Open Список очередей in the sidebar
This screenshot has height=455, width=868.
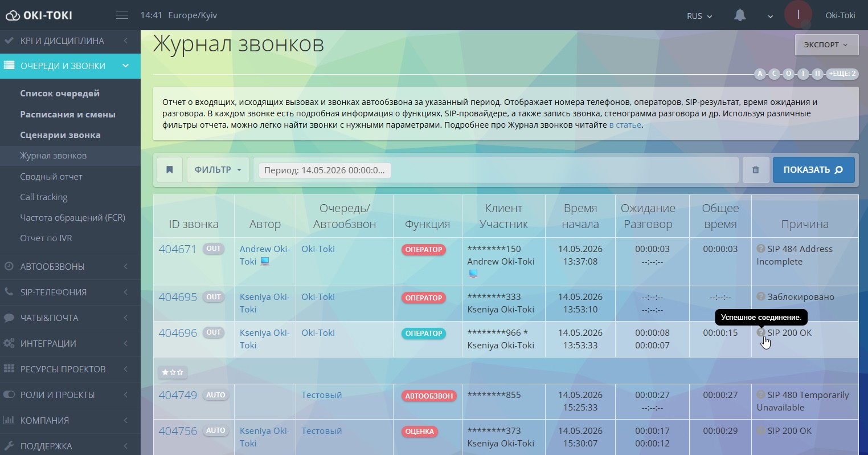click(60, 94)
